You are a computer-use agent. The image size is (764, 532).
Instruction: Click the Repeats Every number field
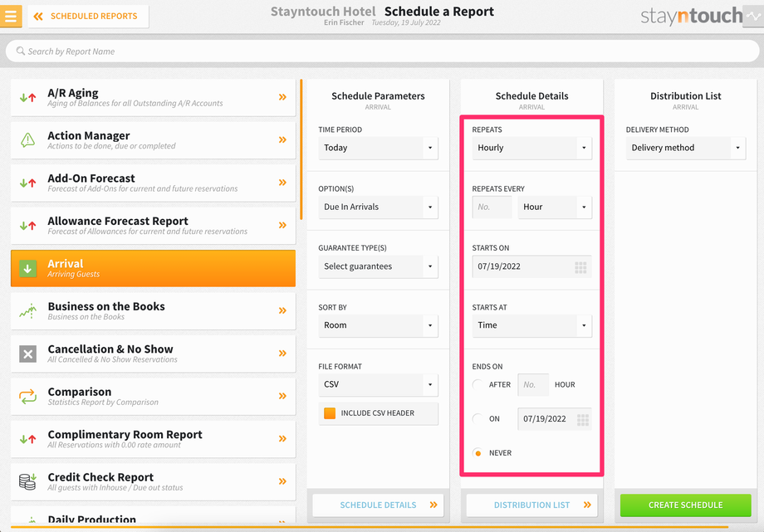tap(492, 207)
